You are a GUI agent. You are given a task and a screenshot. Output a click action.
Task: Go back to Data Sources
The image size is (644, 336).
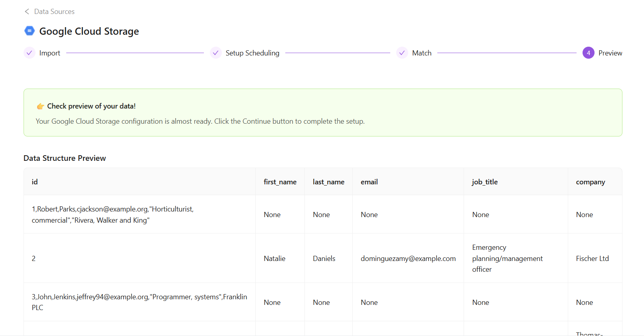click(x=54, y=12)
